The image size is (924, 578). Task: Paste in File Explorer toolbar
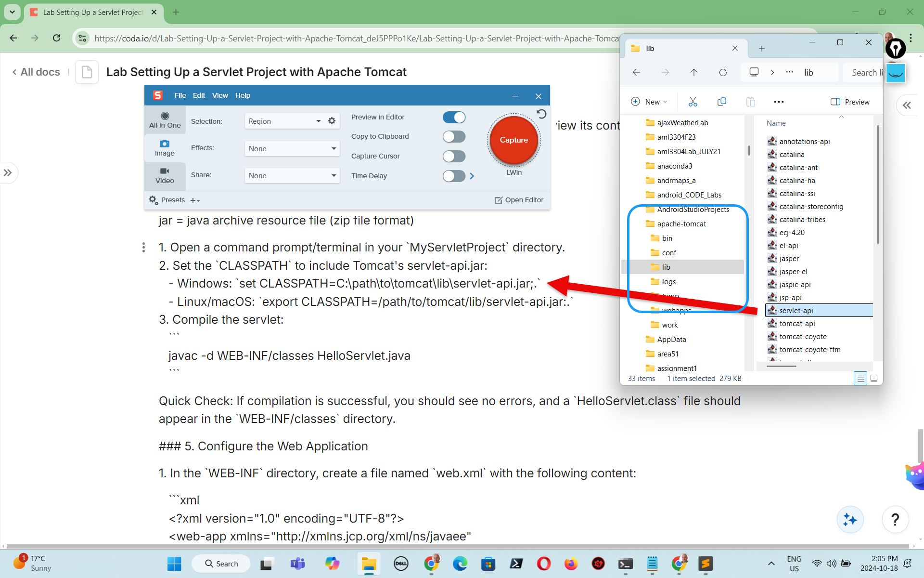(x=750, y=102)
